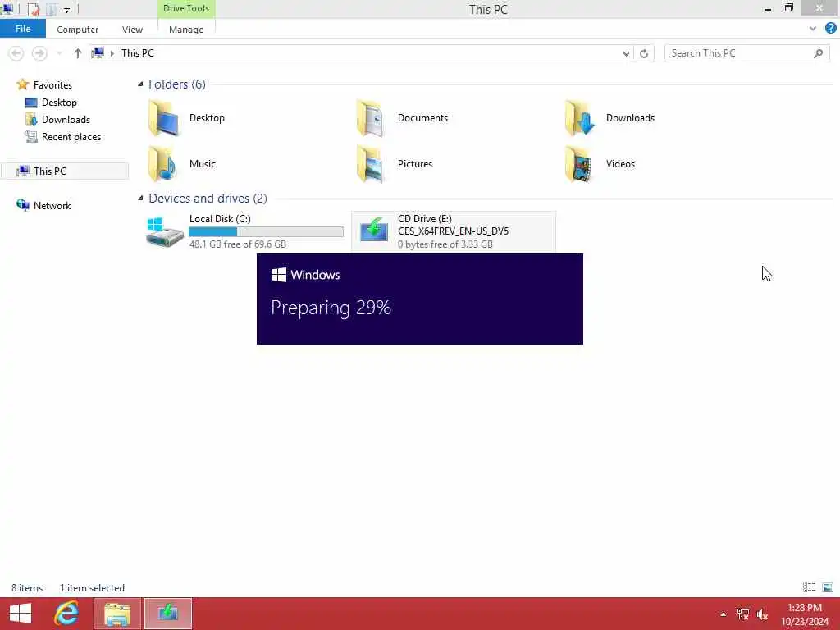Click Local Disk (C:) usage bar
The image size is (840, 630).
[266, 231]
